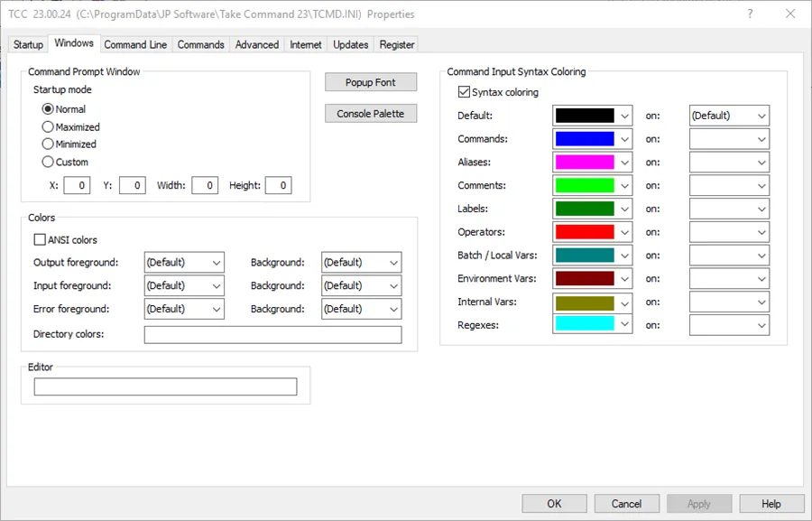812x521 pixels.
Task: Click the Editor text field
Action: (x=165, y=386)
